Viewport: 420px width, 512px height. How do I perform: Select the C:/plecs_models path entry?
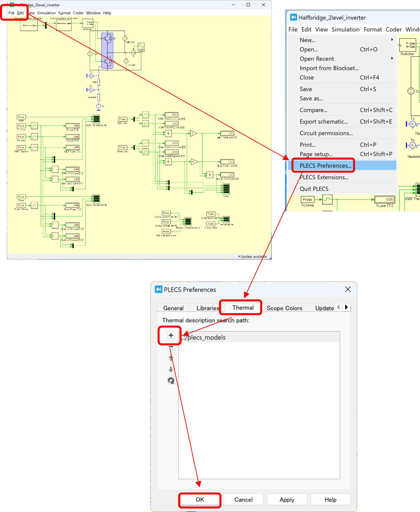pyautogui.click(x=259, y=337)
